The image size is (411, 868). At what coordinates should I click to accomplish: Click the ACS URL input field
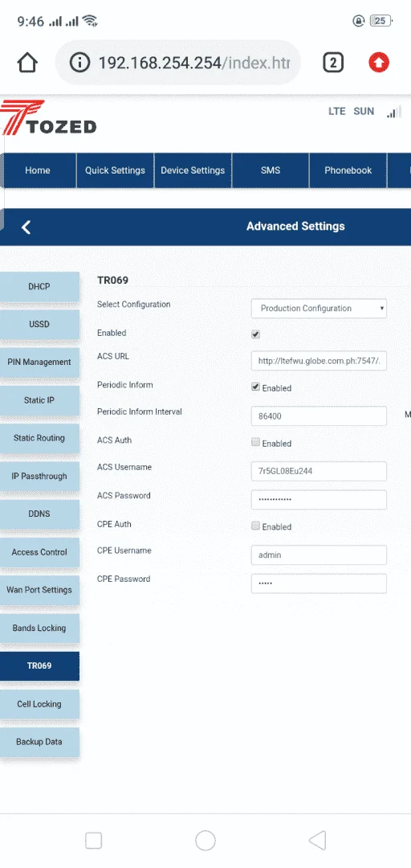319,362
